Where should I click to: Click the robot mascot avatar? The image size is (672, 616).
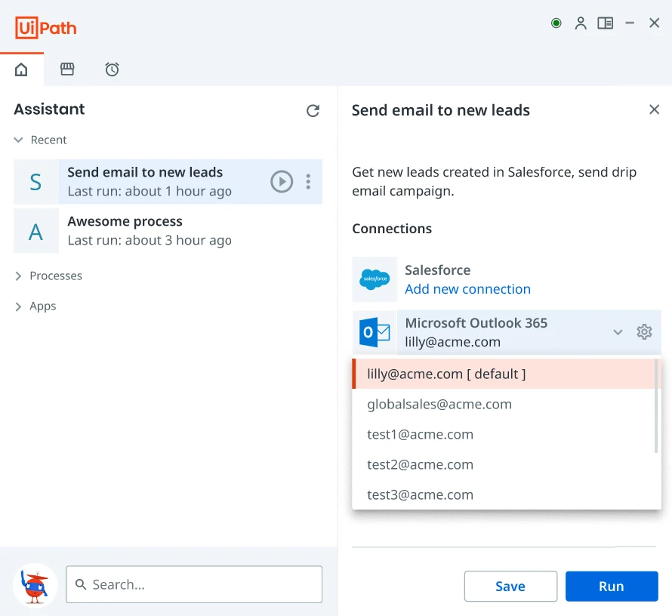(35, 585)
